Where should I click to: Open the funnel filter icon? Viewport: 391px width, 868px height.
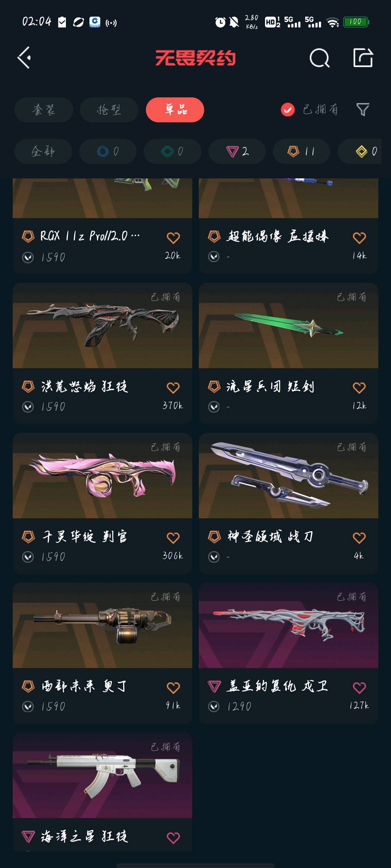(362, 110)
